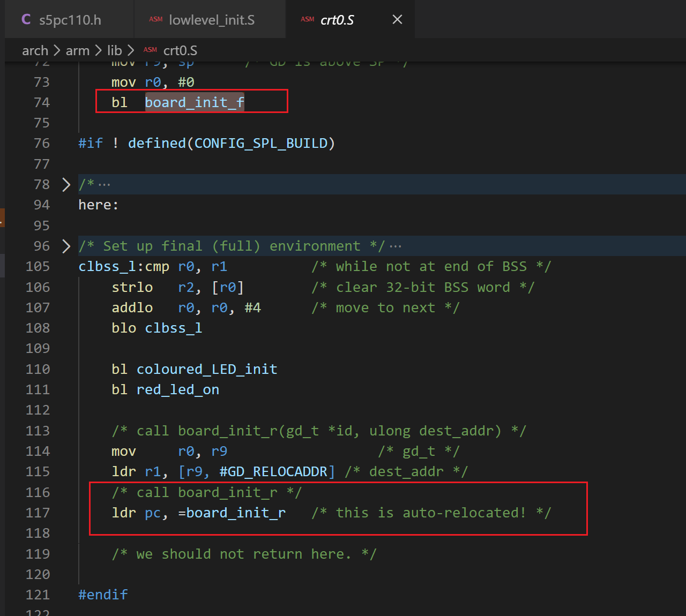This screenshot has width=686, height=616.
Task: Click the 'while not at end of BSS' comment
Action: tap(431, 266)
